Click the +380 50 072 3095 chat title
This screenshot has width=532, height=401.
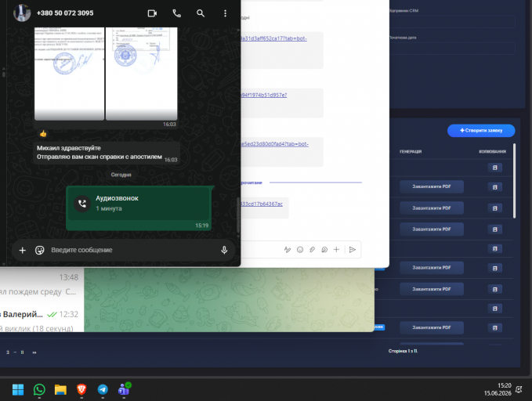click(x=65, y=13)
